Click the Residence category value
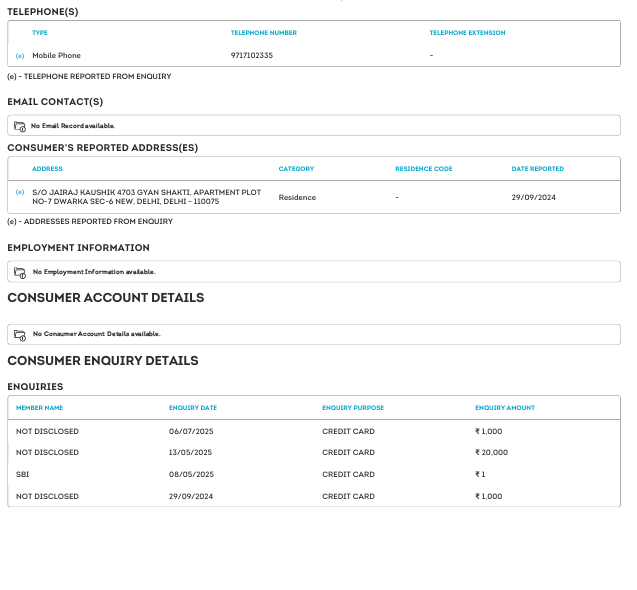 click(x=297, y=197)
